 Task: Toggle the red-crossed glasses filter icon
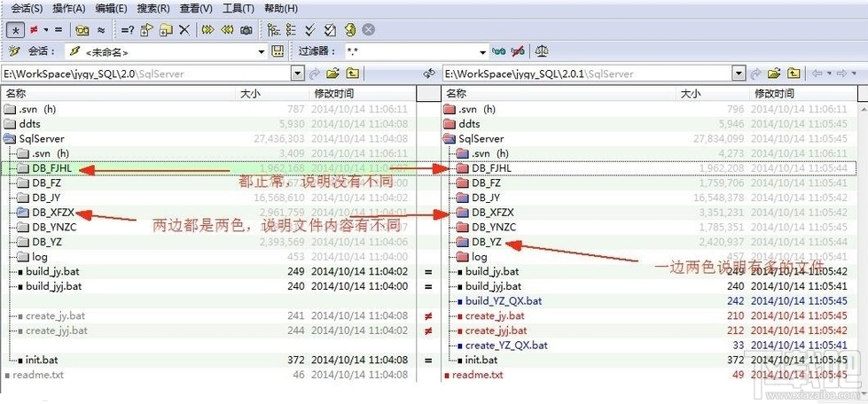click(518, 51)
